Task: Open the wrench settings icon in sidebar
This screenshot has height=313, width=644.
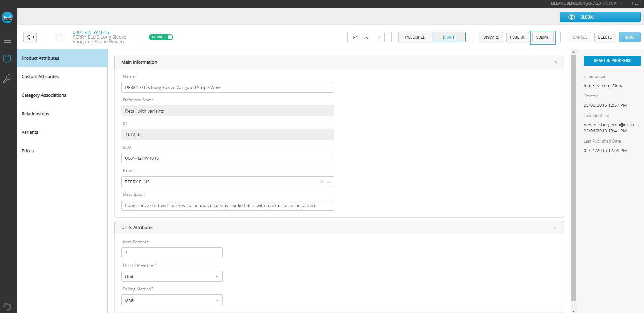Action: [7, 79]
